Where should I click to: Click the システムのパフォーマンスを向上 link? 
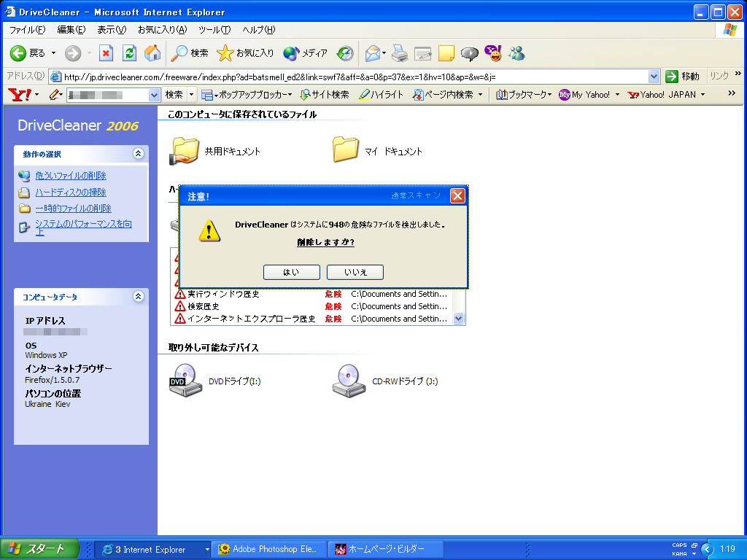83,227
